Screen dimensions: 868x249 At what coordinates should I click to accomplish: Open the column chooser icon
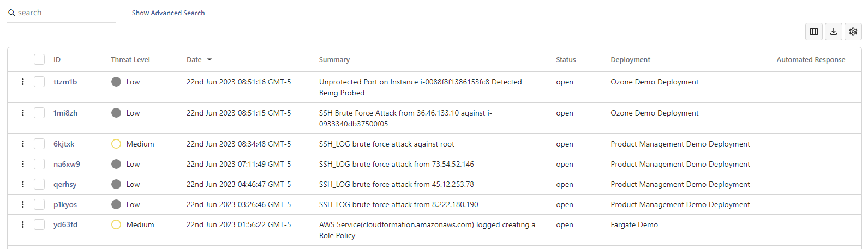(x=814, y=32)
